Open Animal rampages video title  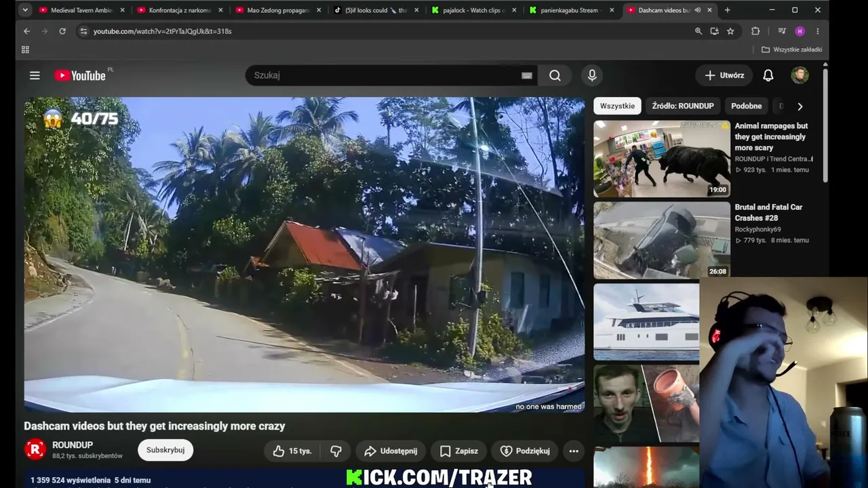(x=772, y=137)
